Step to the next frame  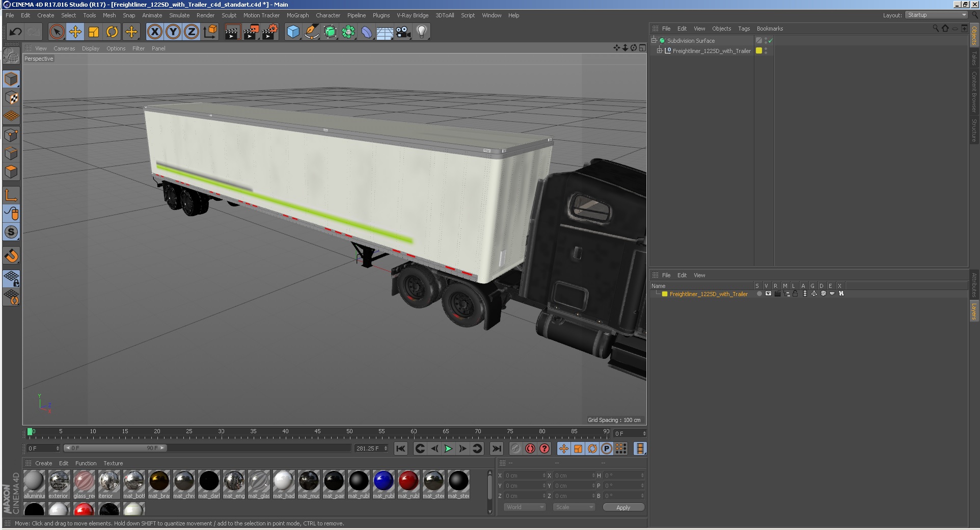click(462, 448)
